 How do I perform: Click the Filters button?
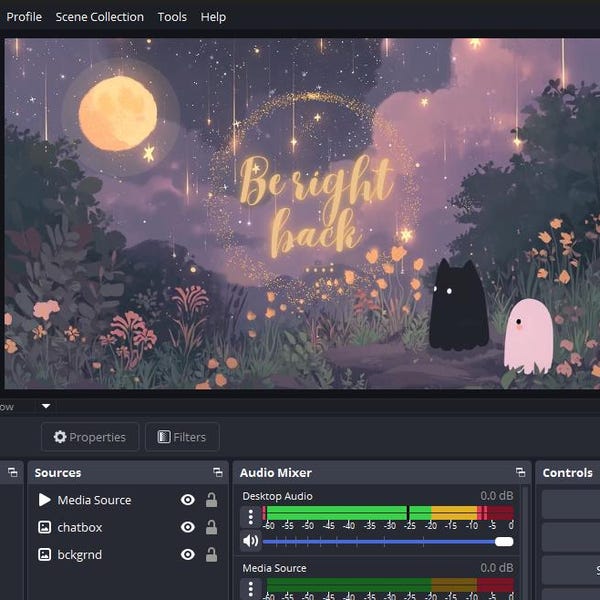coord(182,437)
